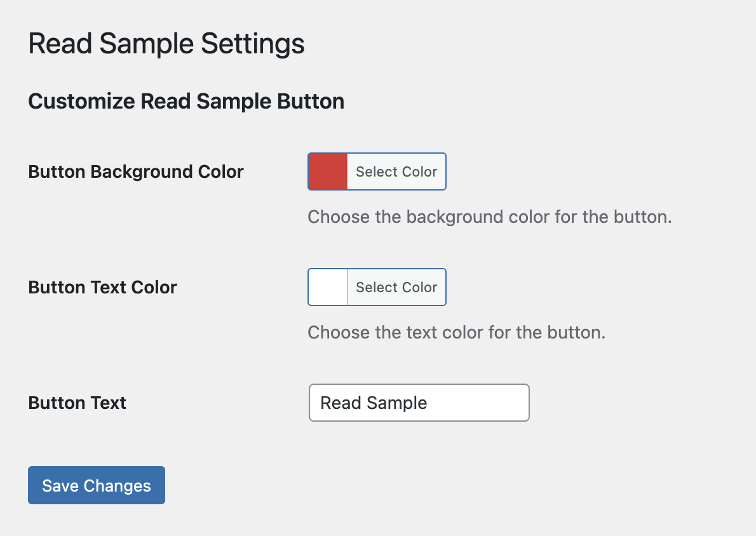Click Select Color for Button Text Color
The width and height of the screenshot is (756, 536).
click(x=396, y=287)
